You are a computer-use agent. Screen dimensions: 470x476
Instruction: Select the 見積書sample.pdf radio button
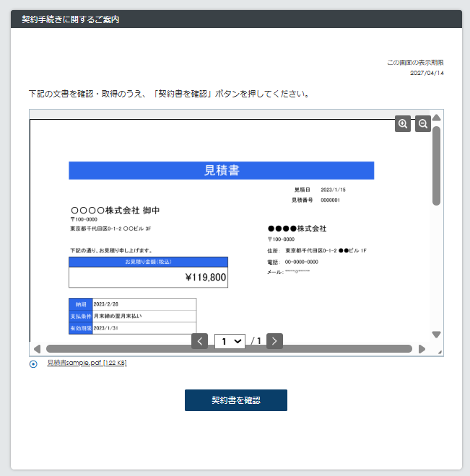[33, 364]
